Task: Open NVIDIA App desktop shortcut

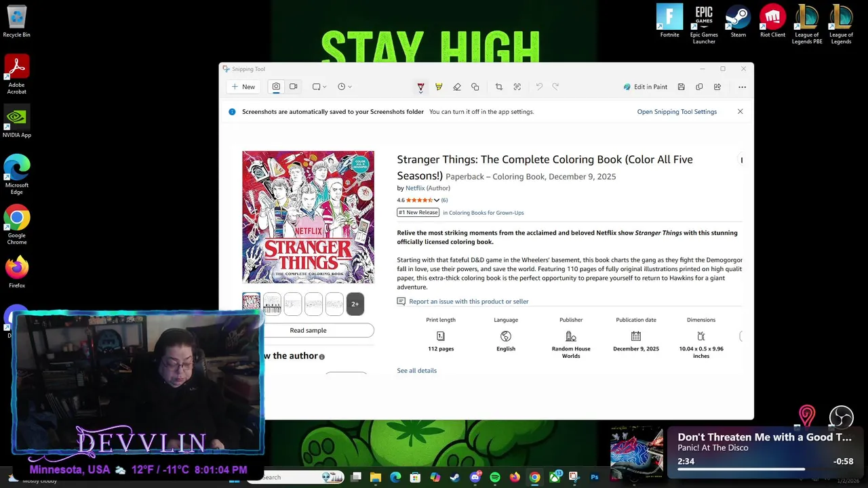Action: 16,122
